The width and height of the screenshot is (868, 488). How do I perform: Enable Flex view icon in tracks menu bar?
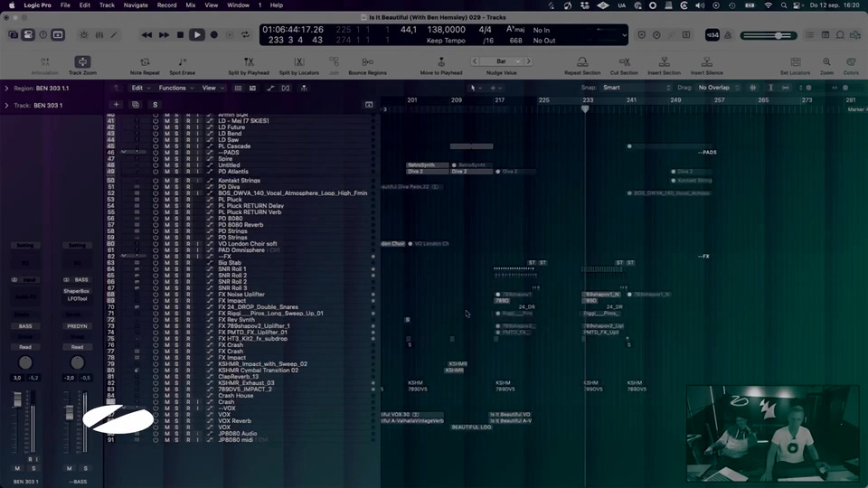[x=286, y=88]
